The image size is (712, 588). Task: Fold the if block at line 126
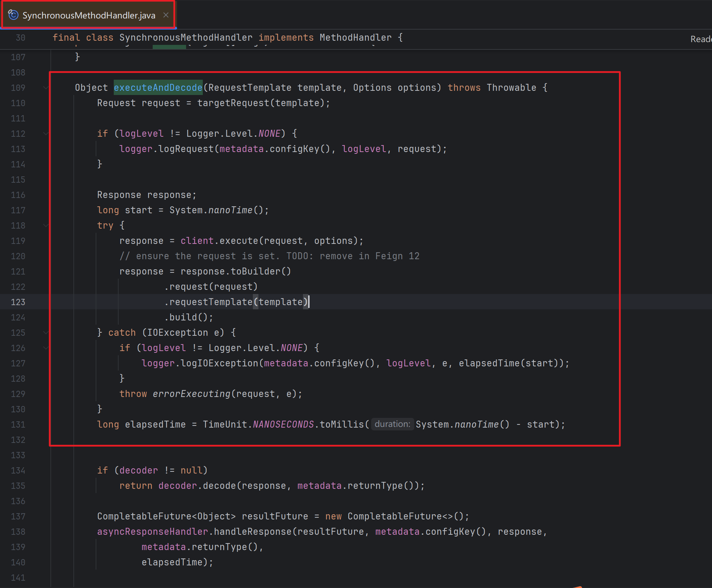click(x=46, y=348)
